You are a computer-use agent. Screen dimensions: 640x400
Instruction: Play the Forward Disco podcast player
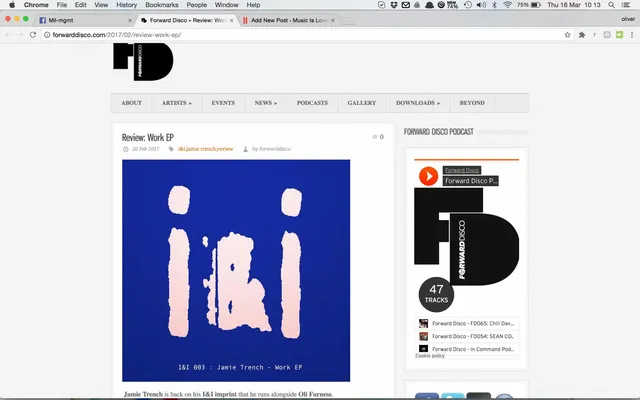pyautogui.click(x=428, y=176)
